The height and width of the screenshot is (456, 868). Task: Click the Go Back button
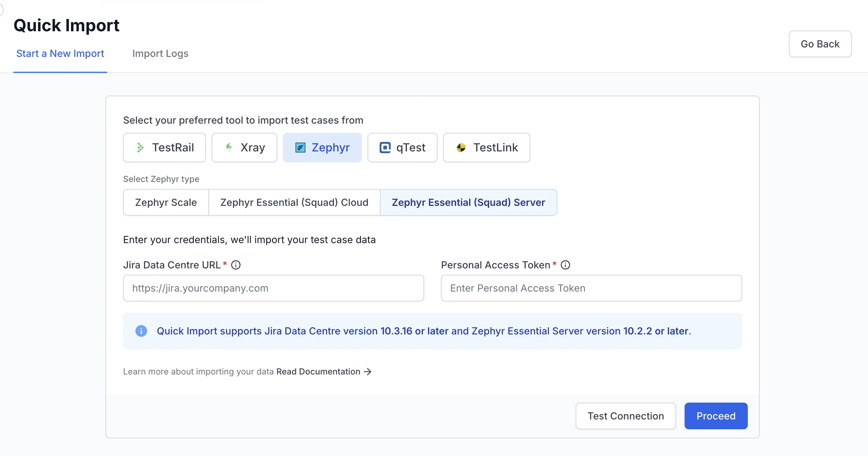coord(820,44)
